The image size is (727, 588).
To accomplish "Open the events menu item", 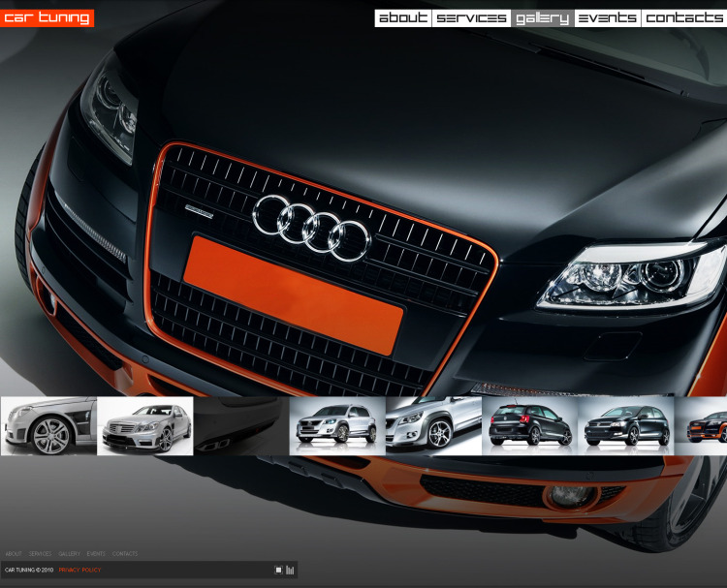I will click(x=608, y=18).
